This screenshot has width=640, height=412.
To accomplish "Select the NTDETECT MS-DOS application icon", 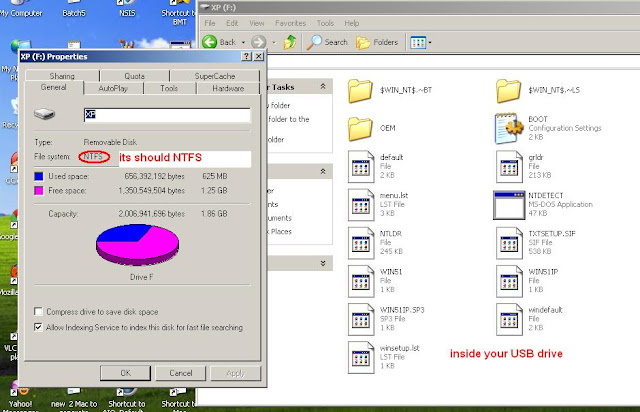I will click(509, 205).
